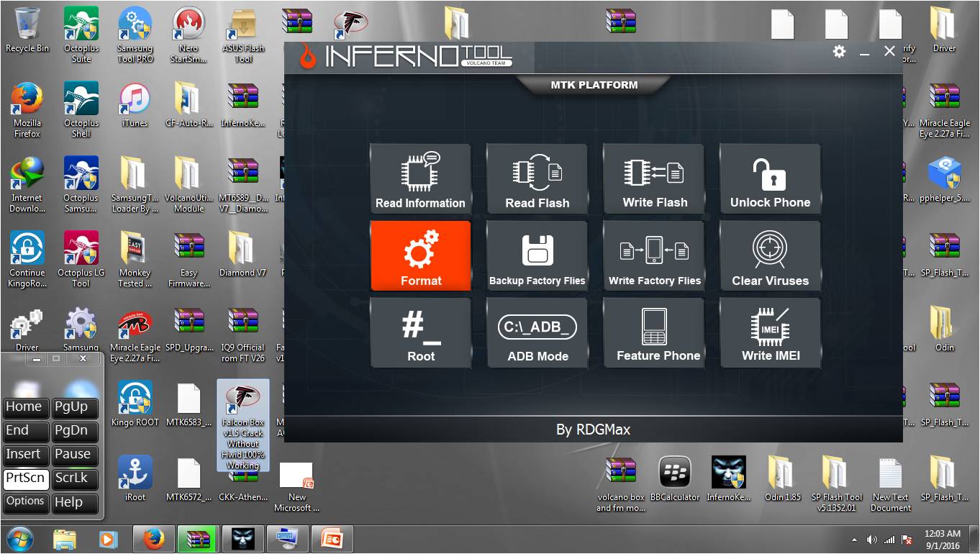This screenshot has width=980, height=554.
Task: Click the End key on keypad panel
Action: 25,431
